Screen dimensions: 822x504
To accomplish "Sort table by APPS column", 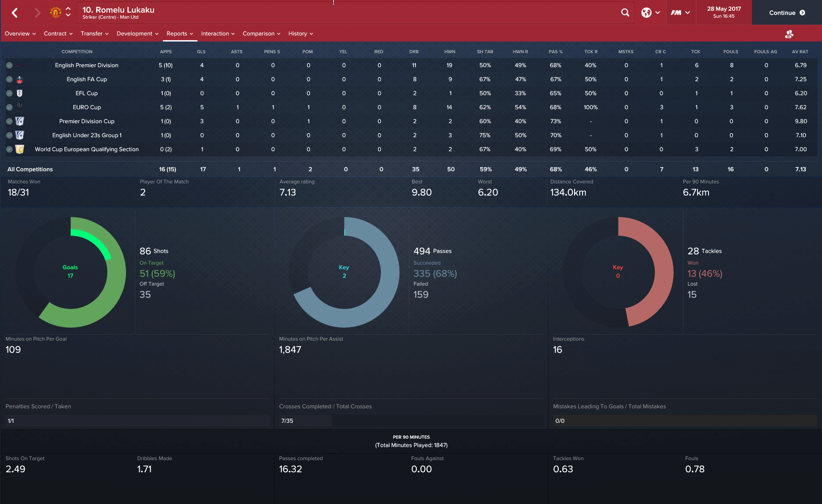I will tap(166, 52).
